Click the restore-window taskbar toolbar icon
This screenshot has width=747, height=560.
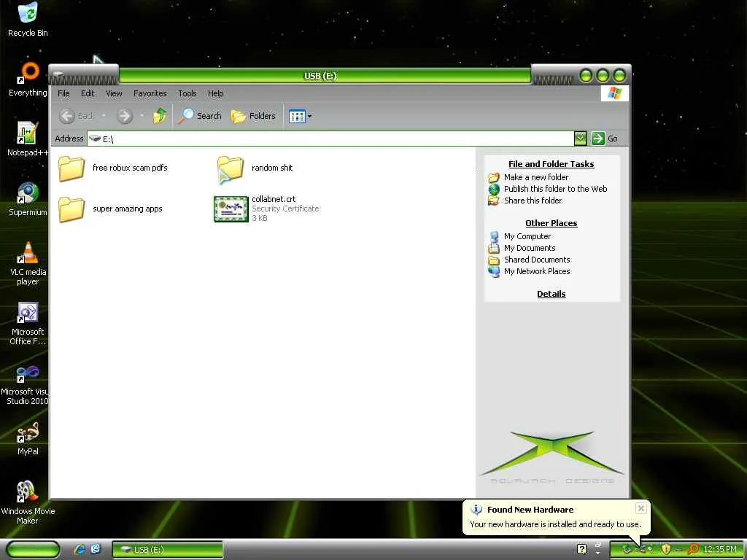pos(598,544)
